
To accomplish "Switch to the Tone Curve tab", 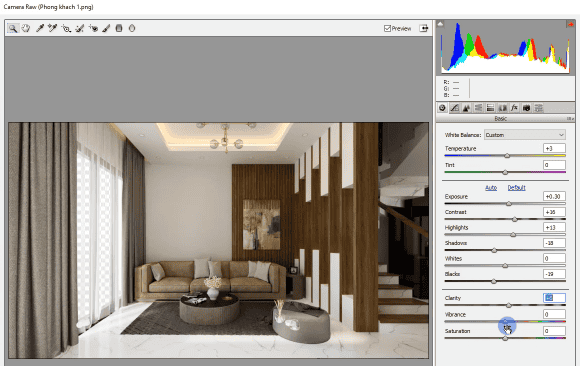I will (455, 108).
